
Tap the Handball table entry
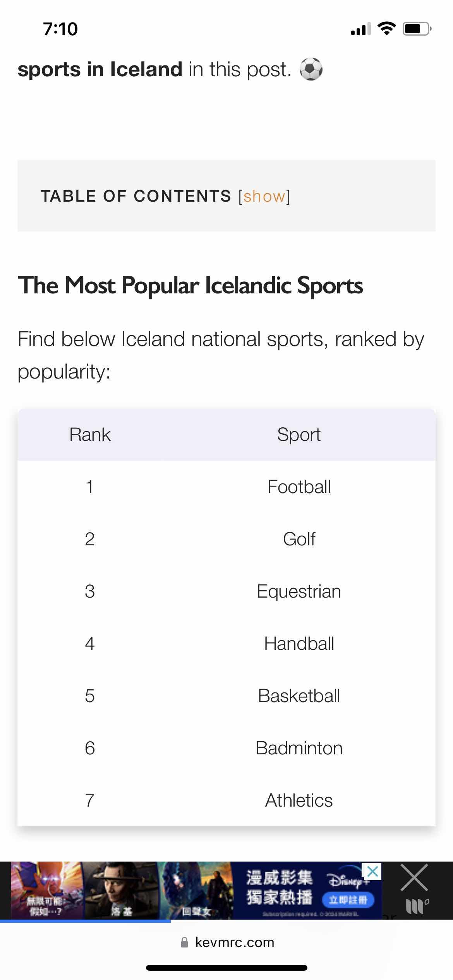pos(299,644)
